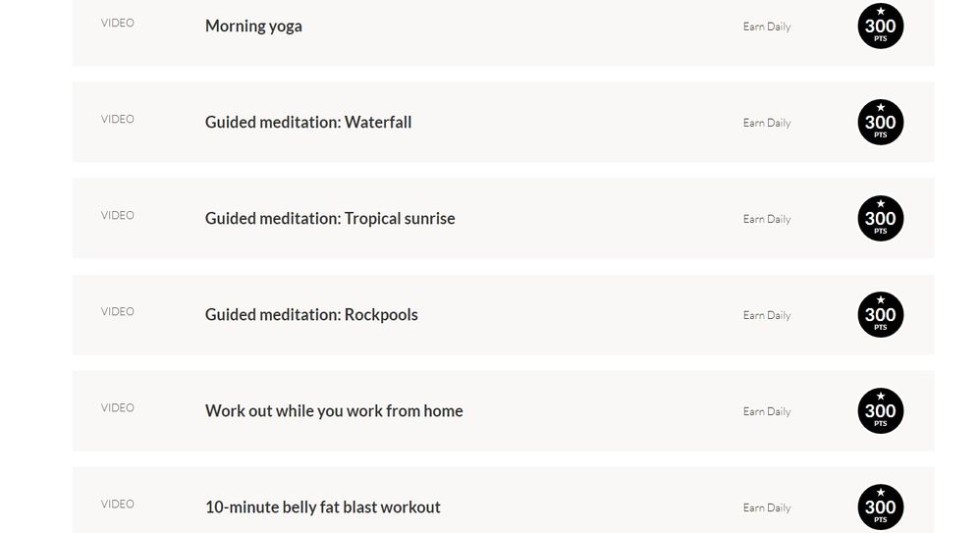Play Guided meditation: Tropical sunrise
The image size is (980, 533).
[330, 219]
